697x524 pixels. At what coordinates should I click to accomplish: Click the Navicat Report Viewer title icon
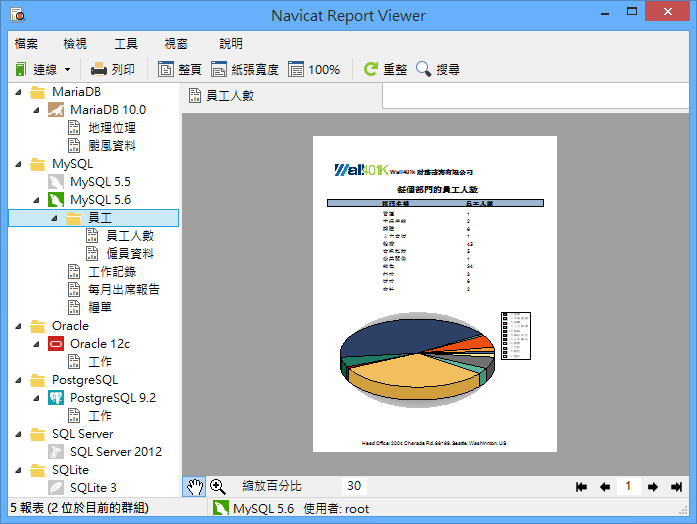pos(18,15)
